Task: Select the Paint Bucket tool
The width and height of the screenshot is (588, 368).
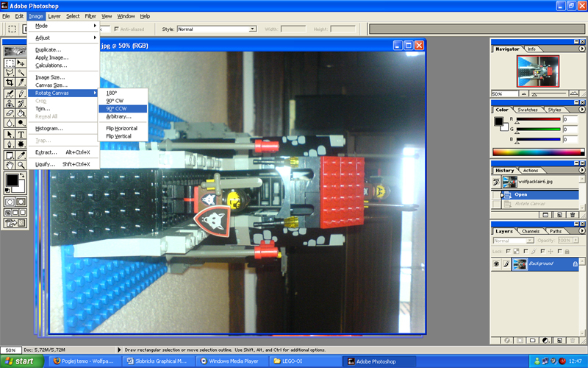Action: tap(21, 113)
